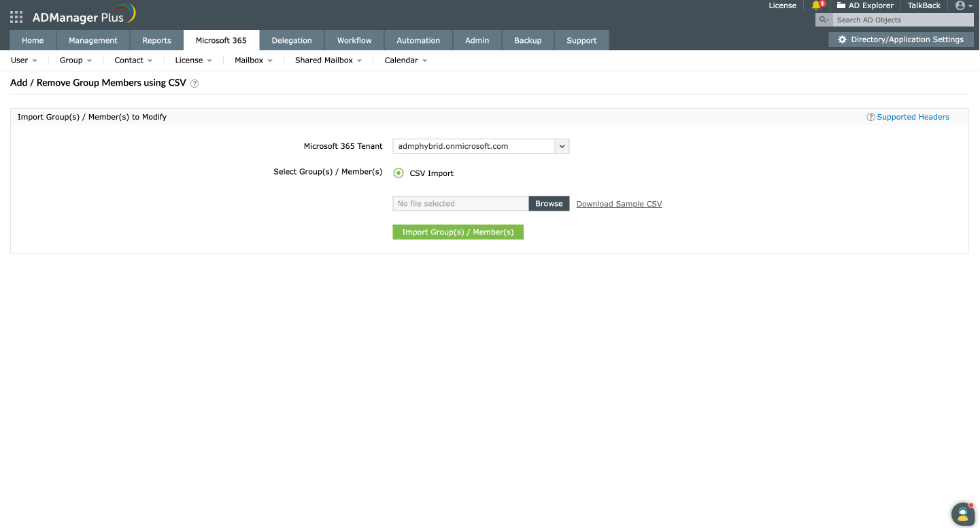Open the License submenu dropdown
Image resolution: width=980 pixels, height=528 pixels.
[194, 60]
